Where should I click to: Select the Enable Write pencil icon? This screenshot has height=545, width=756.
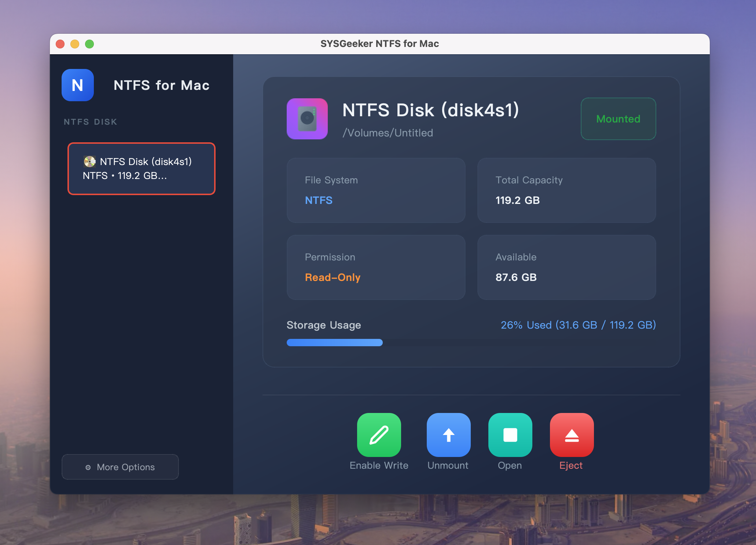coord(379,435)
